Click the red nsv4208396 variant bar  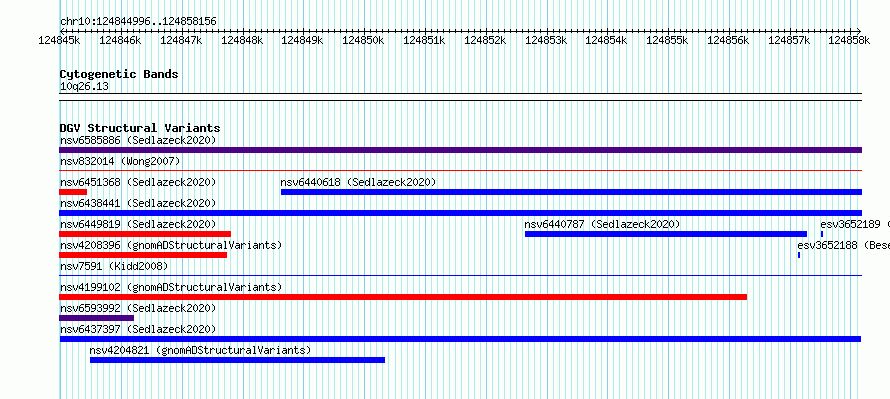coord(143,255)
